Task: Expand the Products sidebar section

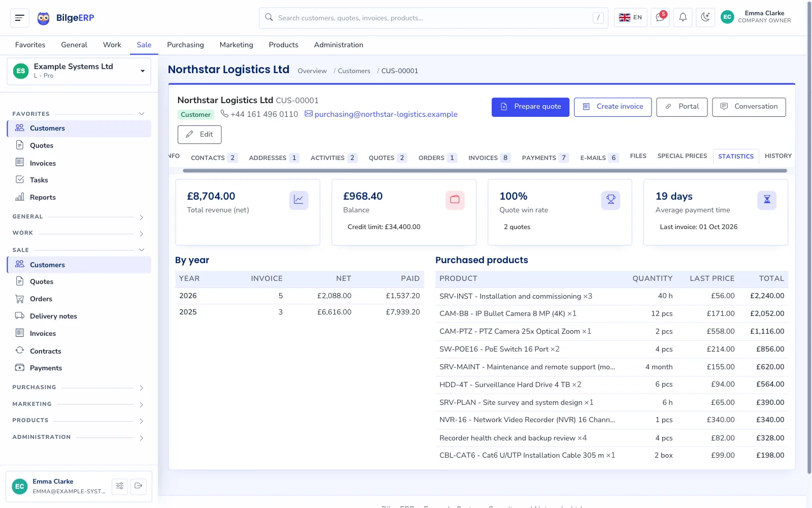Action: coord(79,421)
